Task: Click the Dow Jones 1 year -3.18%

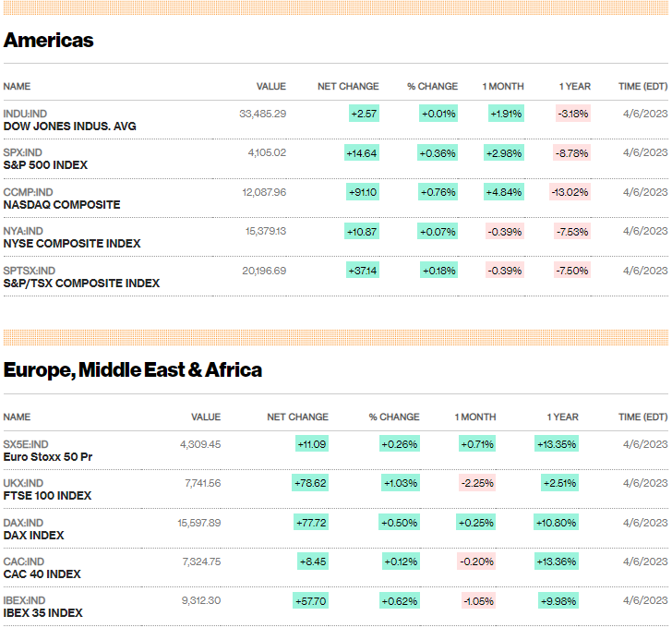Action: pyautogui.click(x=573, y=114)
